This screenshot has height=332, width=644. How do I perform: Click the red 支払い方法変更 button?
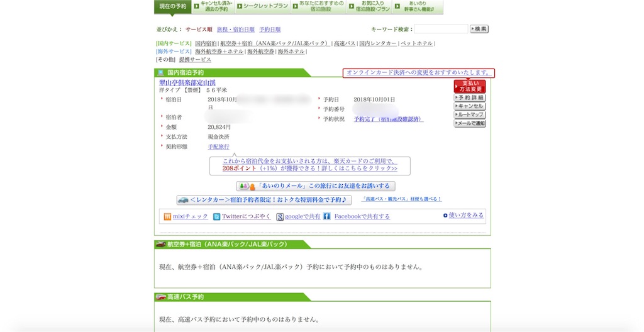tap(470, 86)
